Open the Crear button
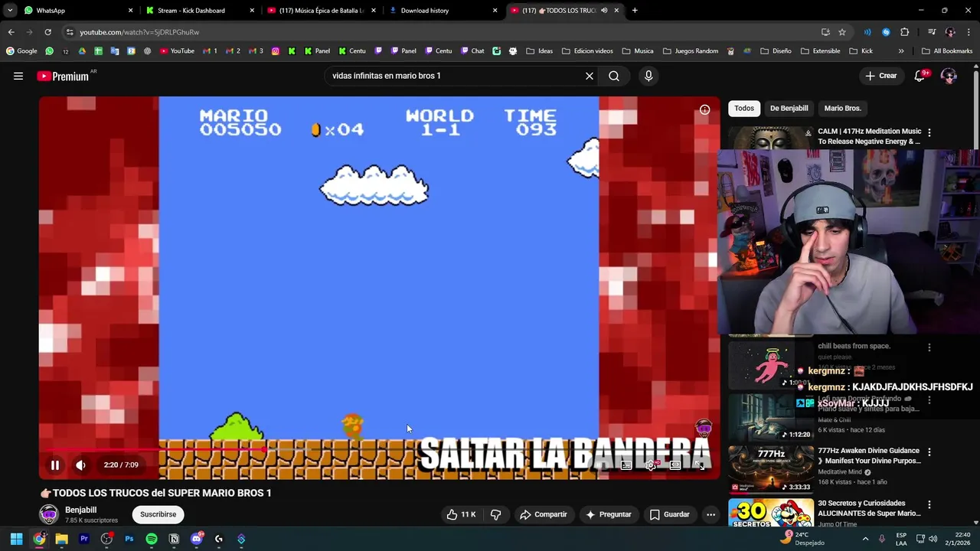This screenshot has height=551, width=980. pos(880,76)
